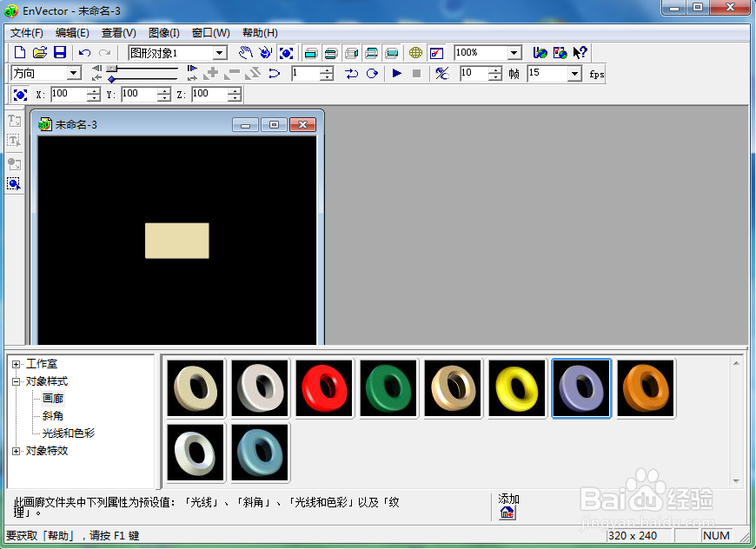Toggle the bevel side face display icon
Screen dimensions: 756x549
click(x=351, y=53)
